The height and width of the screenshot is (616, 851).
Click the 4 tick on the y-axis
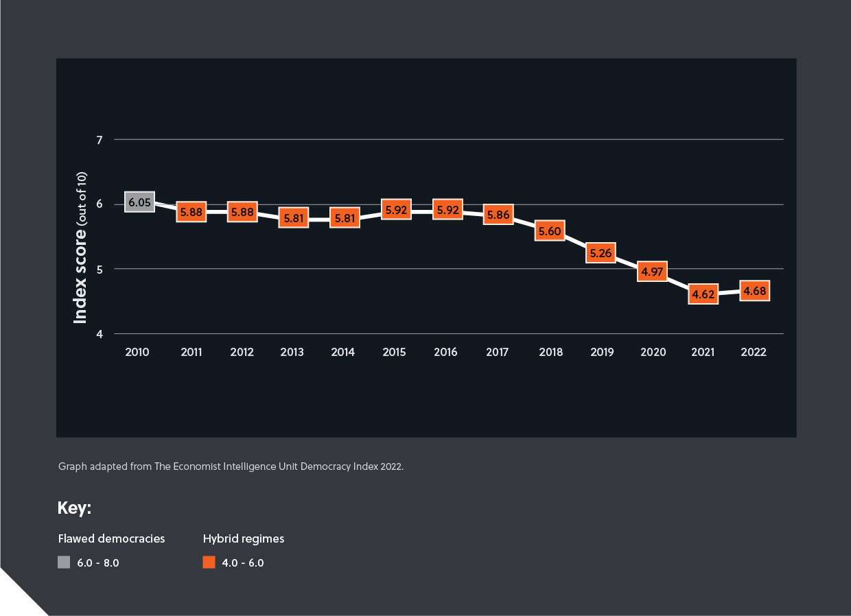click(x=100, y=334)
